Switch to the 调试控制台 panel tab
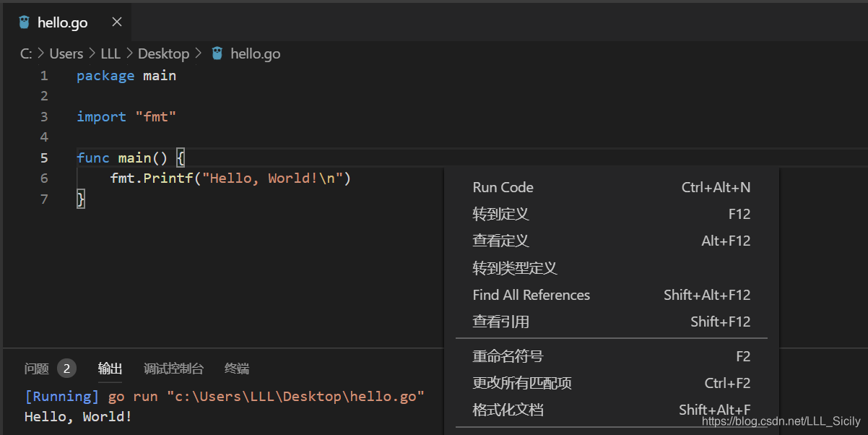 coord(173,369)
